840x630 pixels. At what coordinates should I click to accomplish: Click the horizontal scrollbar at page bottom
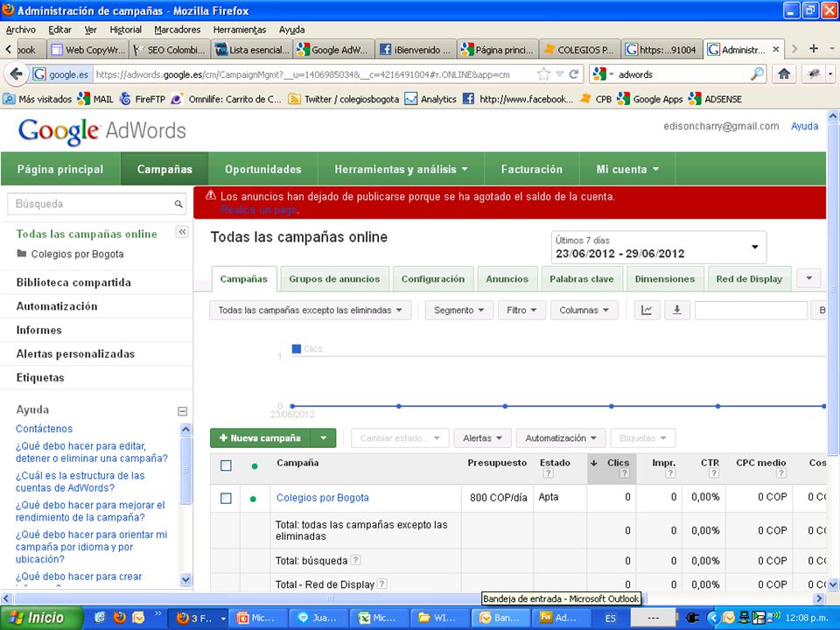point(331,598)
